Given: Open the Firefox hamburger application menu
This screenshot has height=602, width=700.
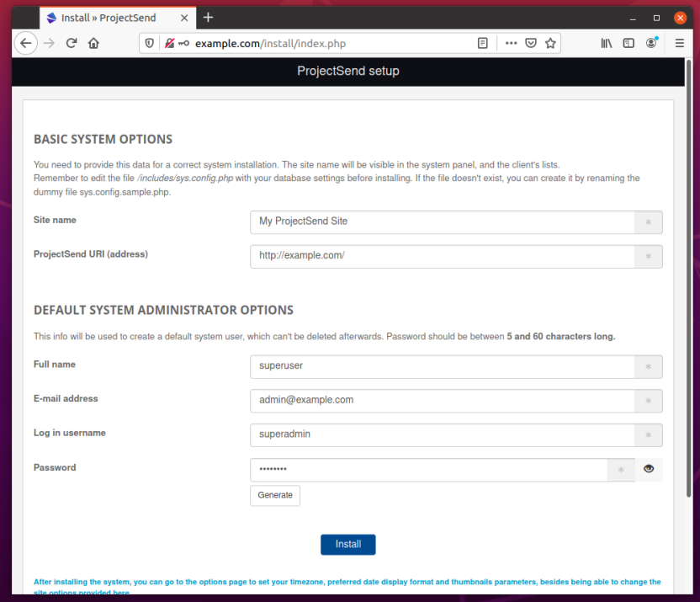Looking at the screenshot, I should pyautogui.click(x=680, y=44).
